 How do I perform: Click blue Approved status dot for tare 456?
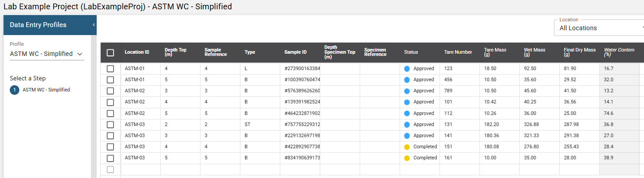point(407,80)
